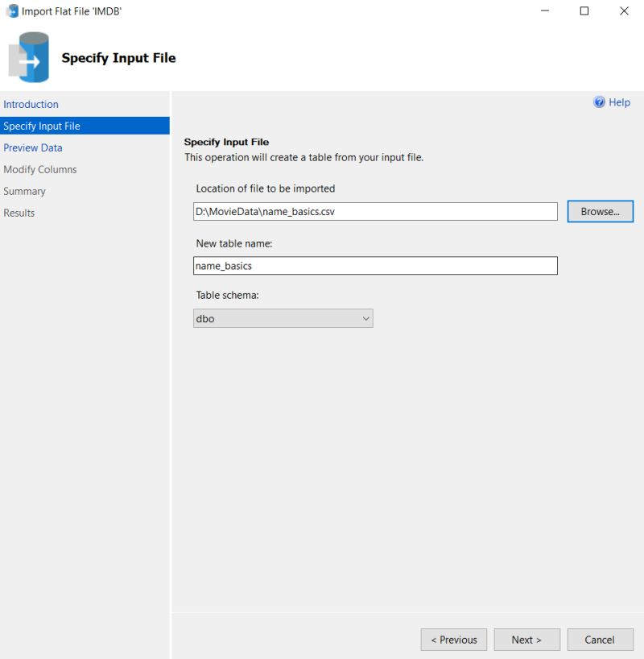Select the Preview Data step
This screenshot has height=659, width=644.
(33, 147)
